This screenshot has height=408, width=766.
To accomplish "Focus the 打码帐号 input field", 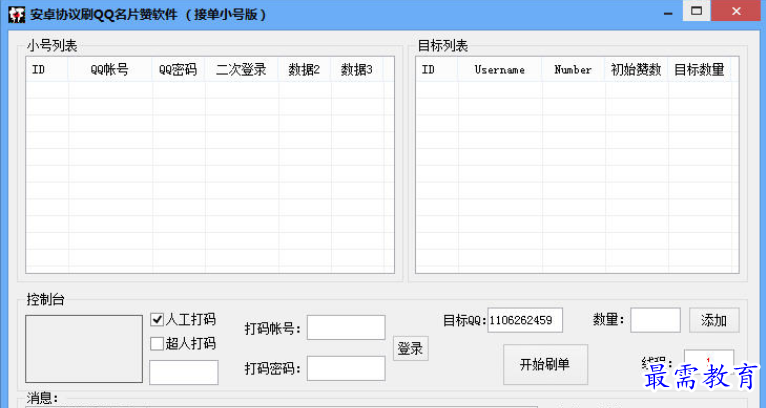I will tap(346, 327).
